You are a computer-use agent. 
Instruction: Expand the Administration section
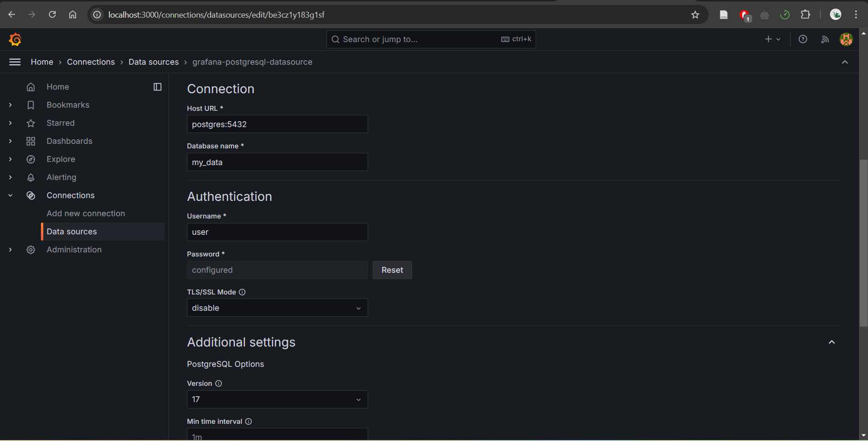(10, 250)
